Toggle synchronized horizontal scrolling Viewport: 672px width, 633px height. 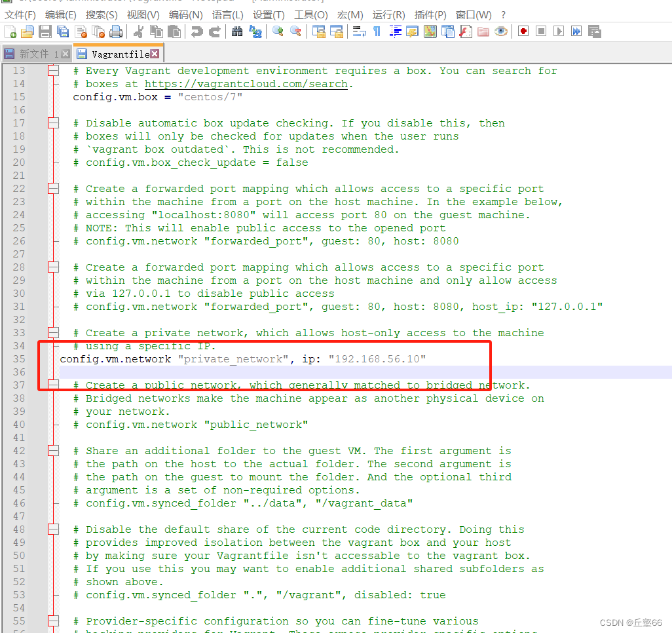click(337, 31)
